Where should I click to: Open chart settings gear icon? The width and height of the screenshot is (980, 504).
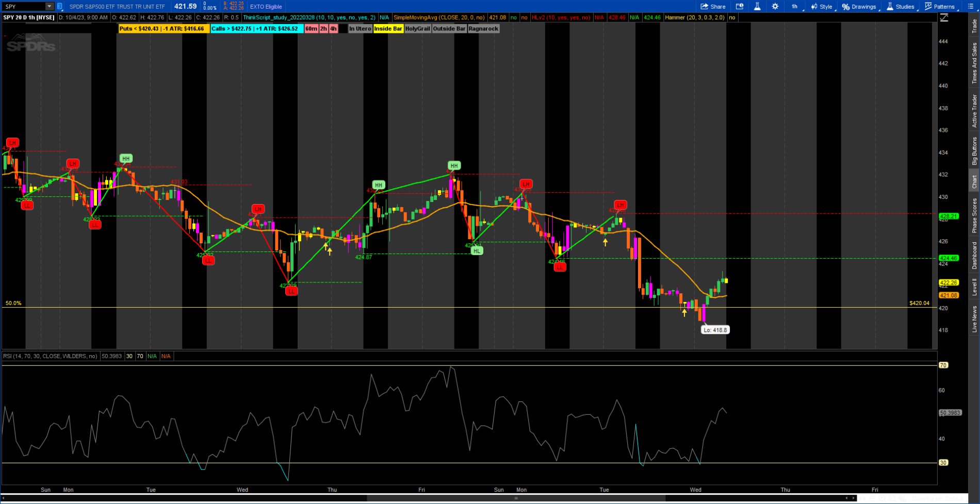coord(775,7)
